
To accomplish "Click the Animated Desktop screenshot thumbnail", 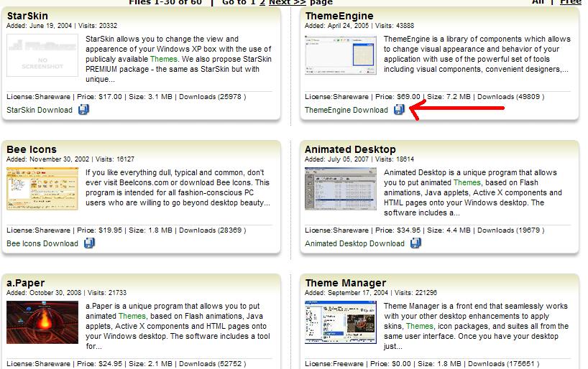I will click(341, 188).
